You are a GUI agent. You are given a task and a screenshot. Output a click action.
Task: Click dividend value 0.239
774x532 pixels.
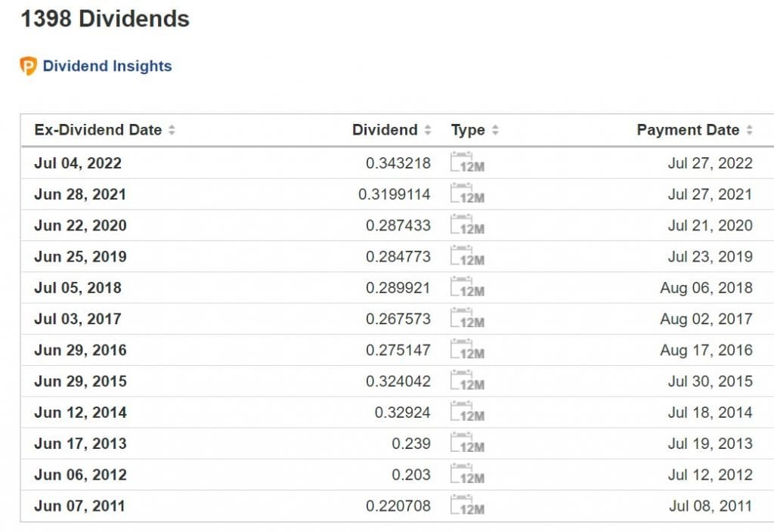411,443
